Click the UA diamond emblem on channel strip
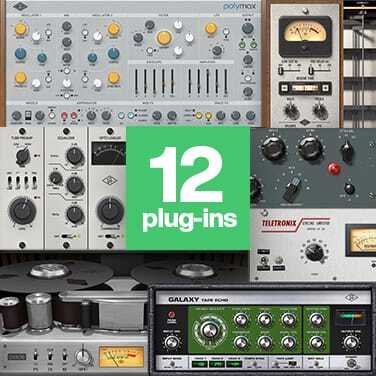The image size is (376, 376). 109,181
